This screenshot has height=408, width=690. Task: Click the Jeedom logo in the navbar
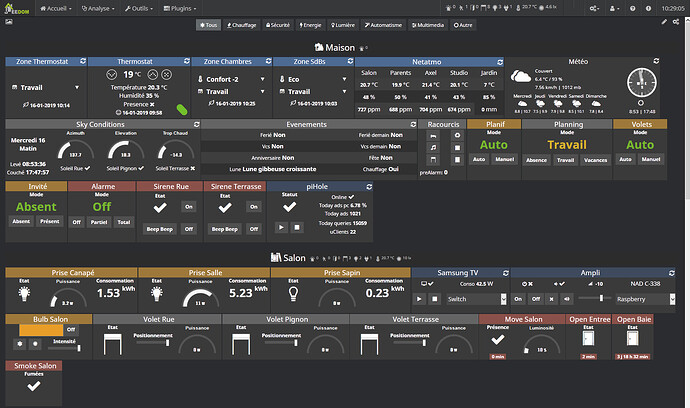click(17, 8)
